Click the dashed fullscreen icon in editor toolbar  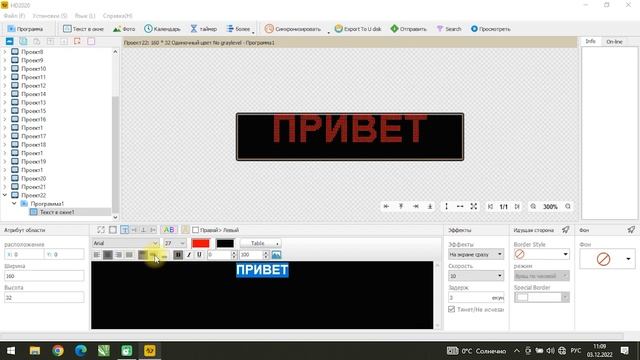(101, 230)
